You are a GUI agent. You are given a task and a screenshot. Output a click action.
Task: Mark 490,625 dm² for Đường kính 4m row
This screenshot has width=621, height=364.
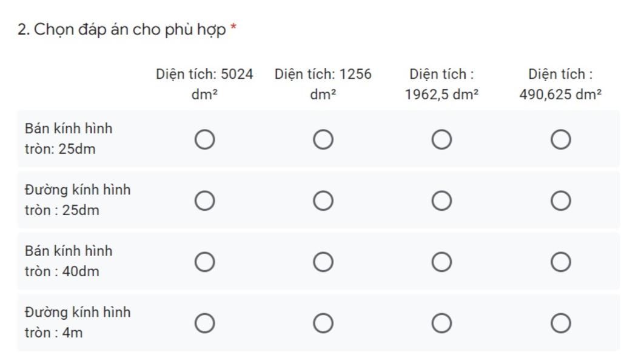[561, 323]
